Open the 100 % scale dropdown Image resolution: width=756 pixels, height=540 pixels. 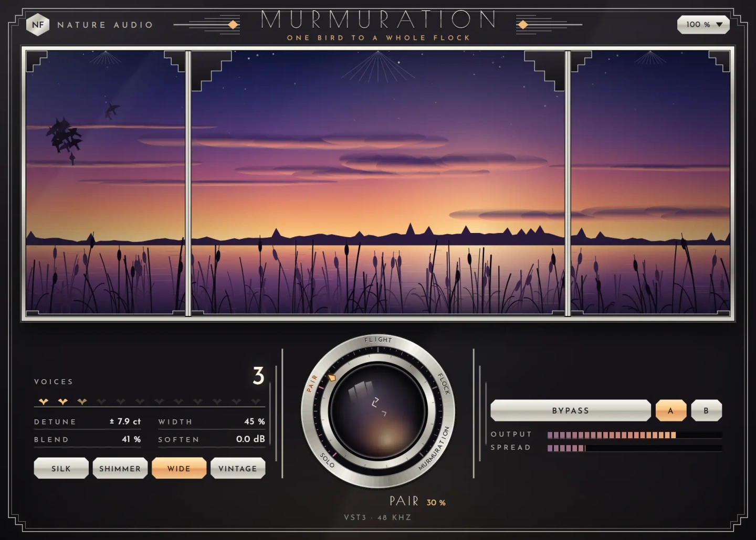[703, 25]
